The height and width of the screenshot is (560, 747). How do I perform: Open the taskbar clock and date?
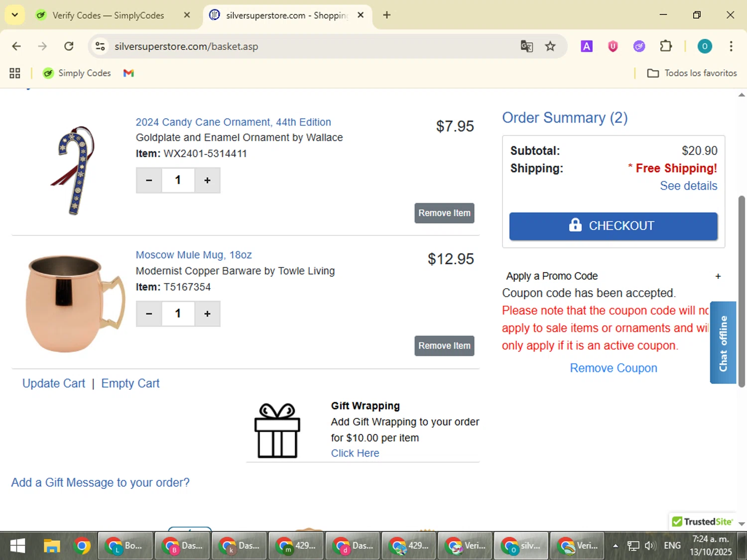(x=711, y=546)
